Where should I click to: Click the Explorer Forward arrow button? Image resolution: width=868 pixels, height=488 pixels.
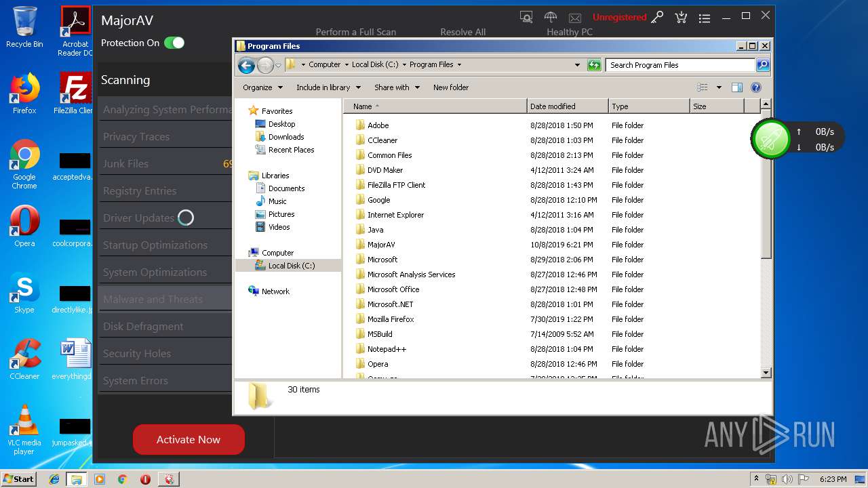pos(265,65)
